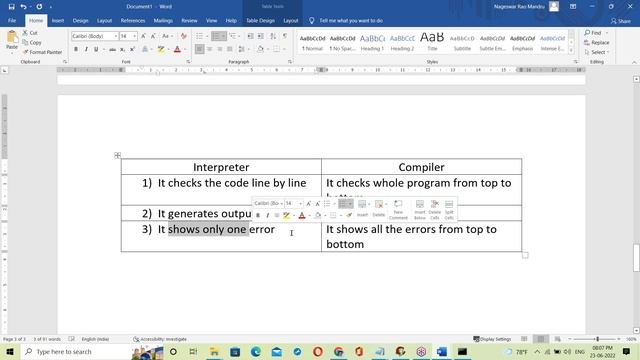
Task: Toggle Underline in the ribbon Font group
Action: [x=96, y=49]
